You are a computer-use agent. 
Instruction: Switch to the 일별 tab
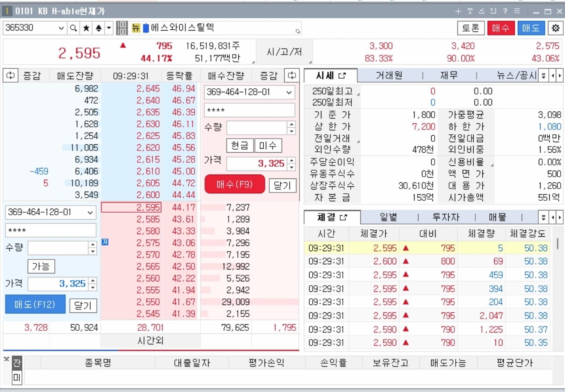coord(389,217)
